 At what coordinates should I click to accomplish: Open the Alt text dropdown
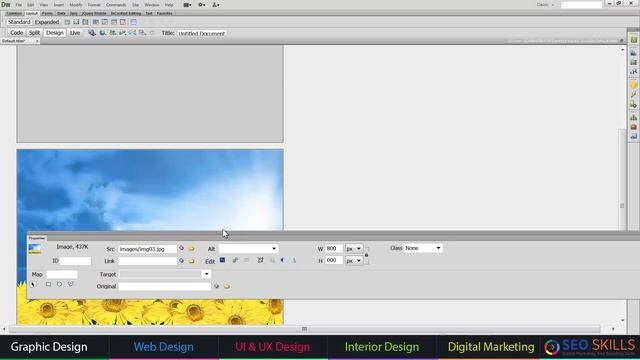click(x=274, y=249)
